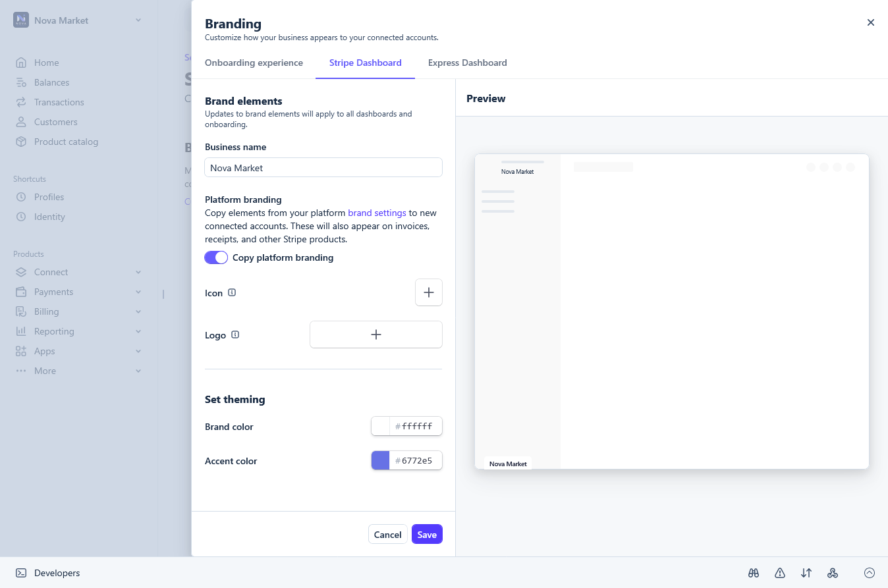The image size is (888, 588).
Task: Expand the Reporting section chevron
Action: (x=138, y=331)
